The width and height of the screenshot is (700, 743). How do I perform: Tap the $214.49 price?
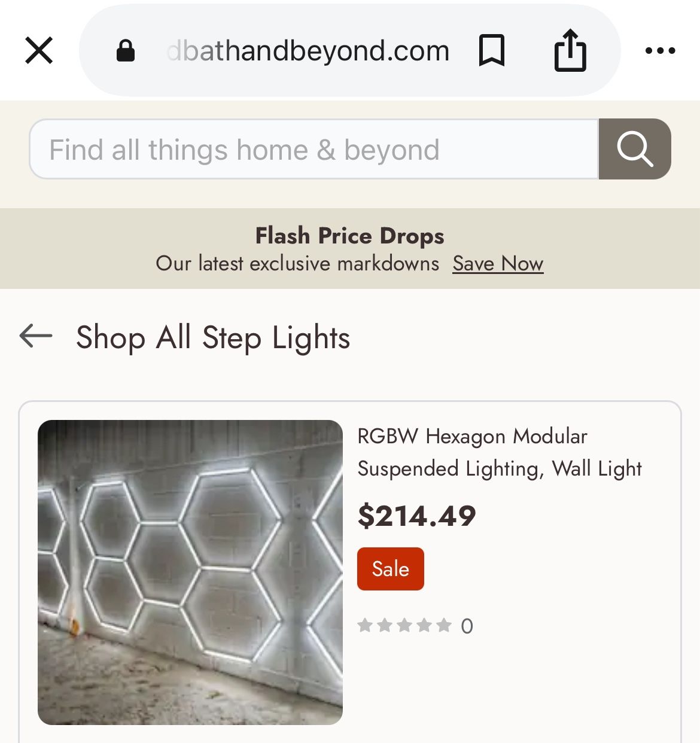coord(416,516)
